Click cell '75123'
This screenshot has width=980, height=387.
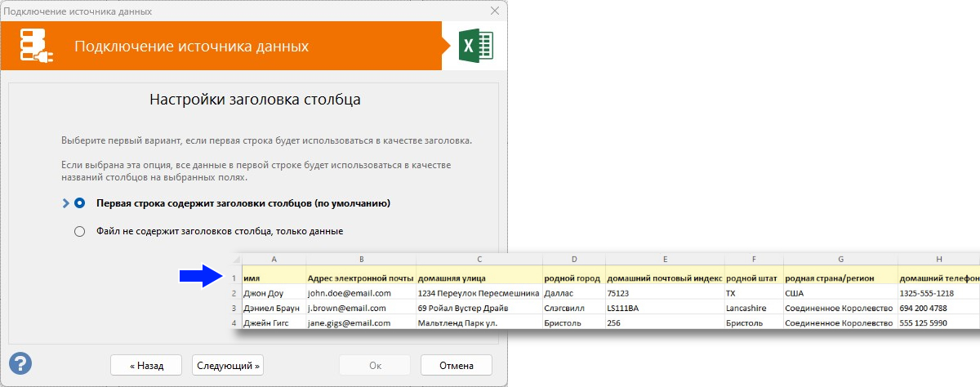click(665, 293)
